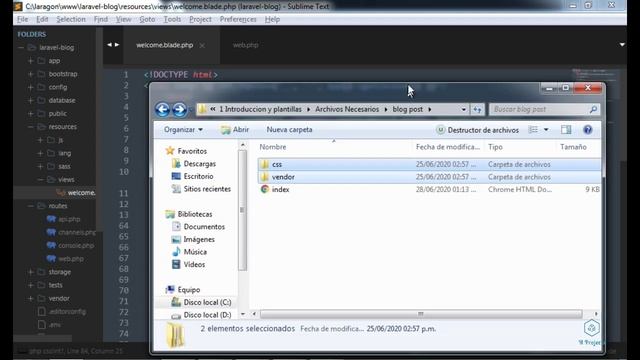The width and height of the screenshot is (640, 360).
Task: Open the Organizar dropdown
Action: click(x=183, y=130)
